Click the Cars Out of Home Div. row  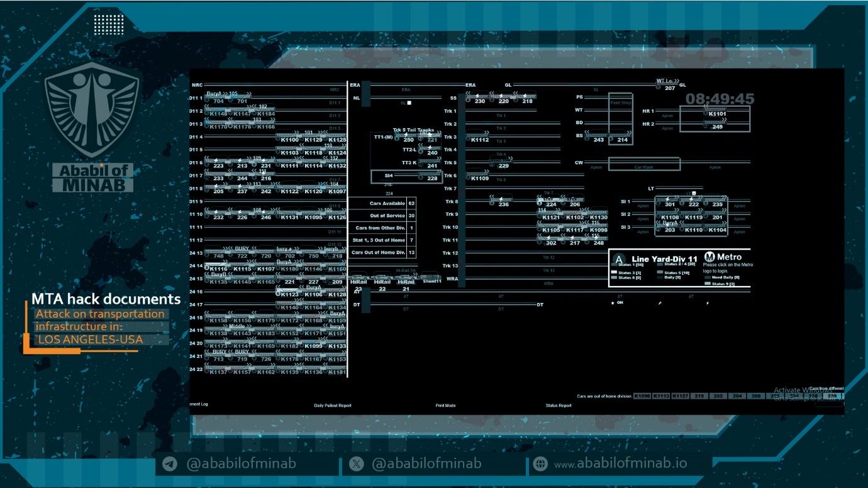[x=382, y=252]
